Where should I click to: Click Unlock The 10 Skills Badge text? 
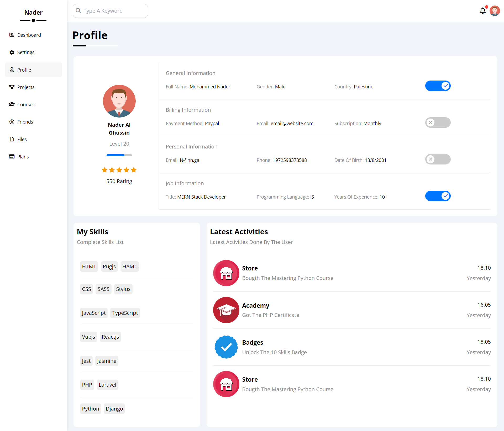pos(274,352)
